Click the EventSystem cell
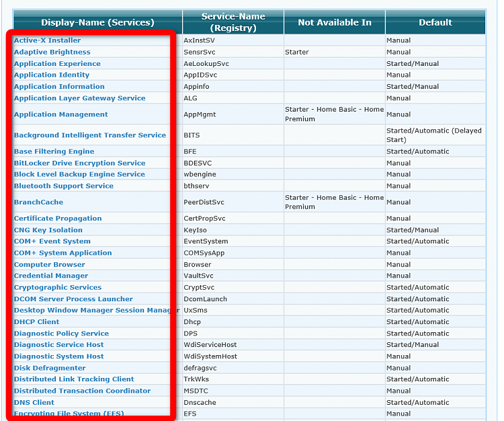 (x=233, y=241)
